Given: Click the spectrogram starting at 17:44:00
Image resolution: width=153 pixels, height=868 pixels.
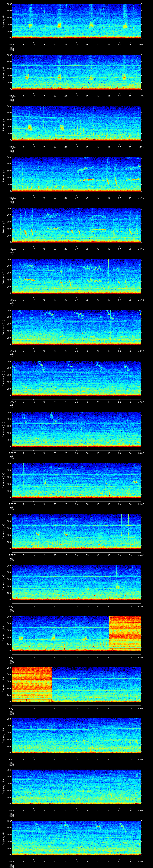Looking at the screenshot, I should point(76,787).
